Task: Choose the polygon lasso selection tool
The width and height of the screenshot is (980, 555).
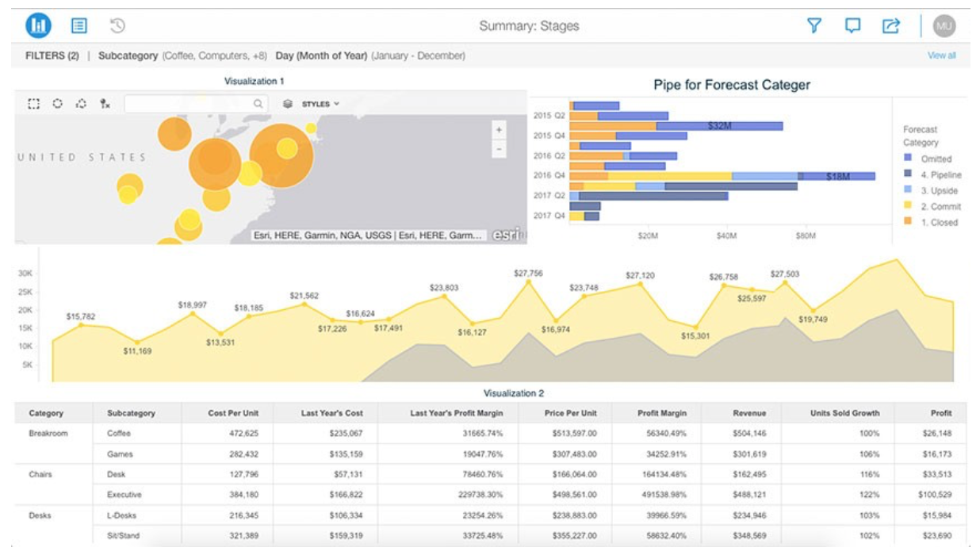Action: 81,104
